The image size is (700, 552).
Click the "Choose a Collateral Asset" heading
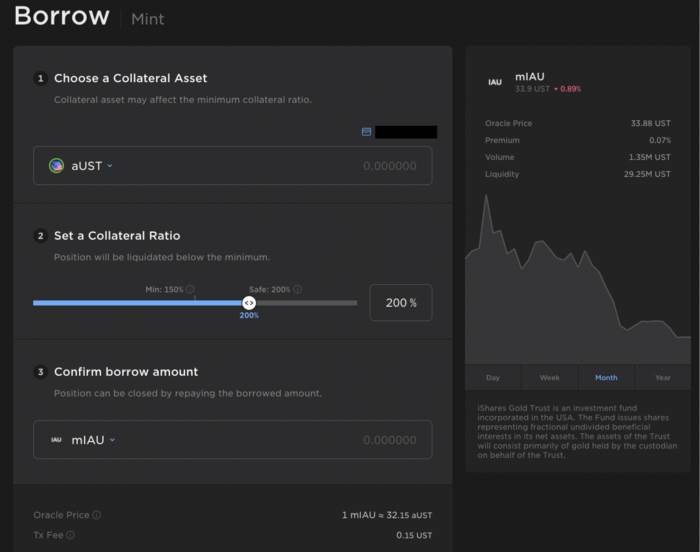tap(130, 78)
